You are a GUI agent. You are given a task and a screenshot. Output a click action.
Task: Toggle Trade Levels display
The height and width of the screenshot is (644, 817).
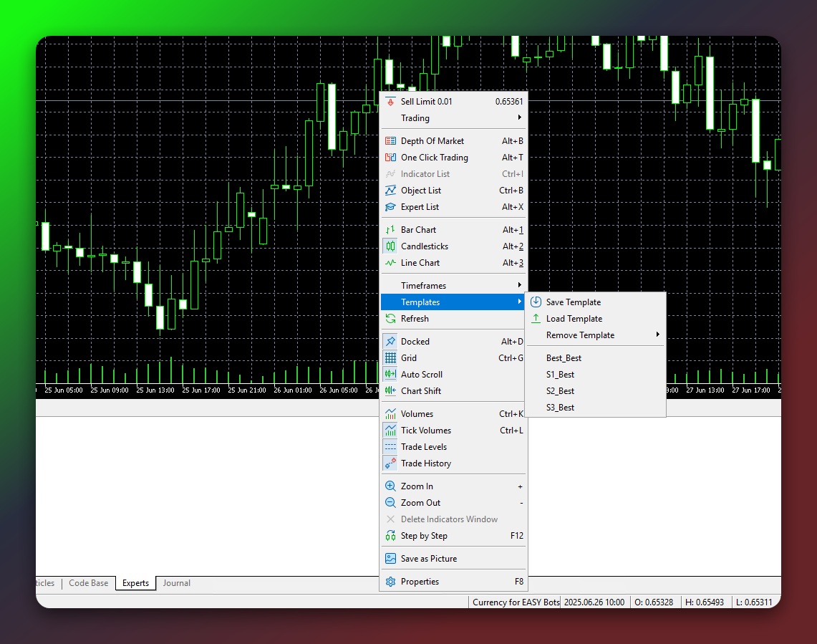pos(453,447)
